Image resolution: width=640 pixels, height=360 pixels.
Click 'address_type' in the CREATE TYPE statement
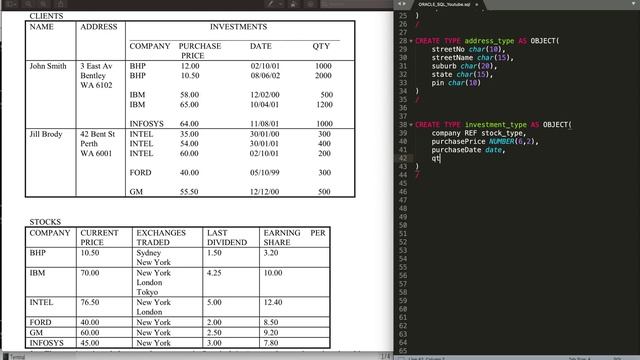point(489,41)
